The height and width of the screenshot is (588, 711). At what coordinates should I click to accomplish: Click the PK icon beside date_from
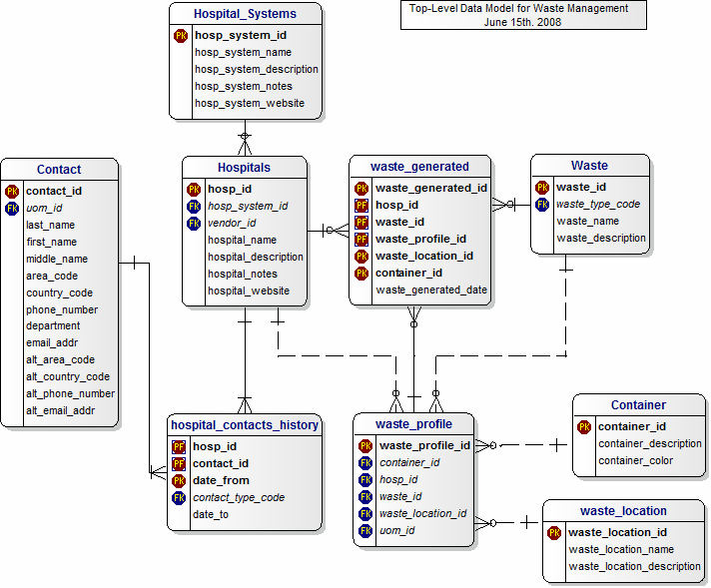[x=179, y=481]
